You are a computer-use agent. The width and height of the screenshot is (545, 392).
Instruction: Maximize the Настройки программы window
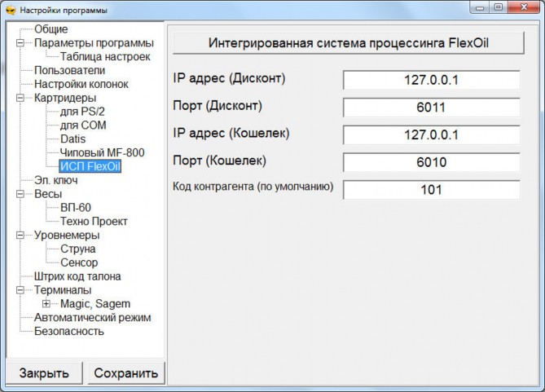(x=499, y=7)
